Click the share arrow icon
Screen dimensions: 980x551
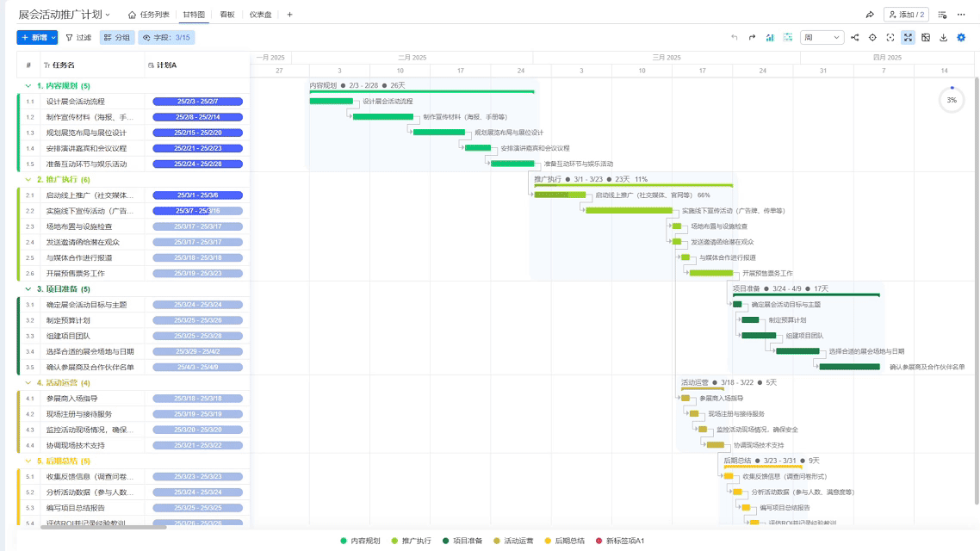tap(870, 15)
